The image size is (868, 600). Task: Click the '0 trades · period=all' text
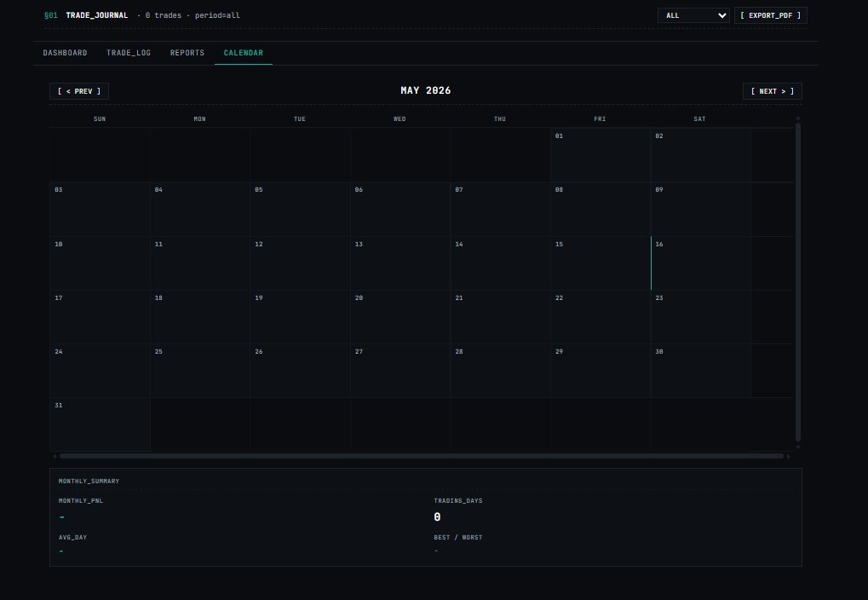coord(193,15)
